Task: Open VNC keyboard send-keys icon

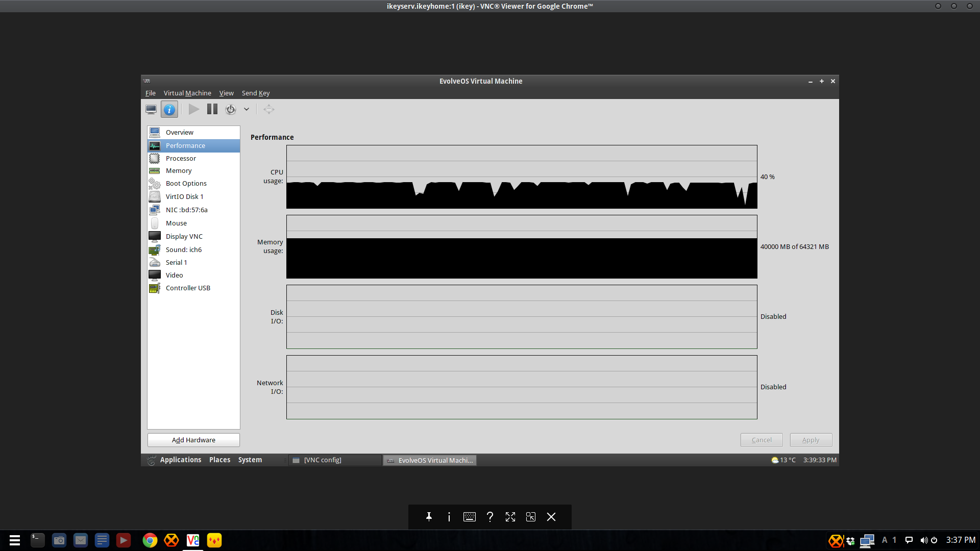Action: click(470, 517)
